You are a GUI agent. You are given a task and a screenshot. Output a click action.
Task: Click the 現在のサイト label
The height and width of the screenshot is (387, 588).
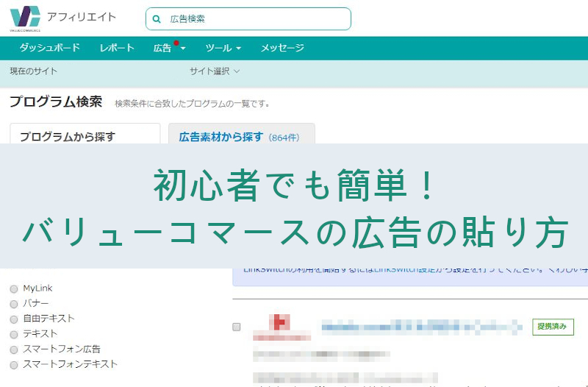pos(34,71)
